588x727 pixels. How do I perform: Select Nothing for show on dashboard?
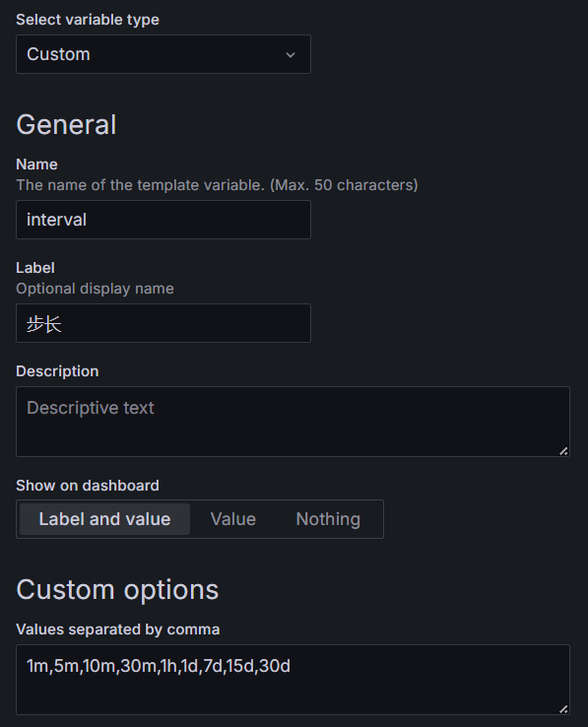pos(328,519)
